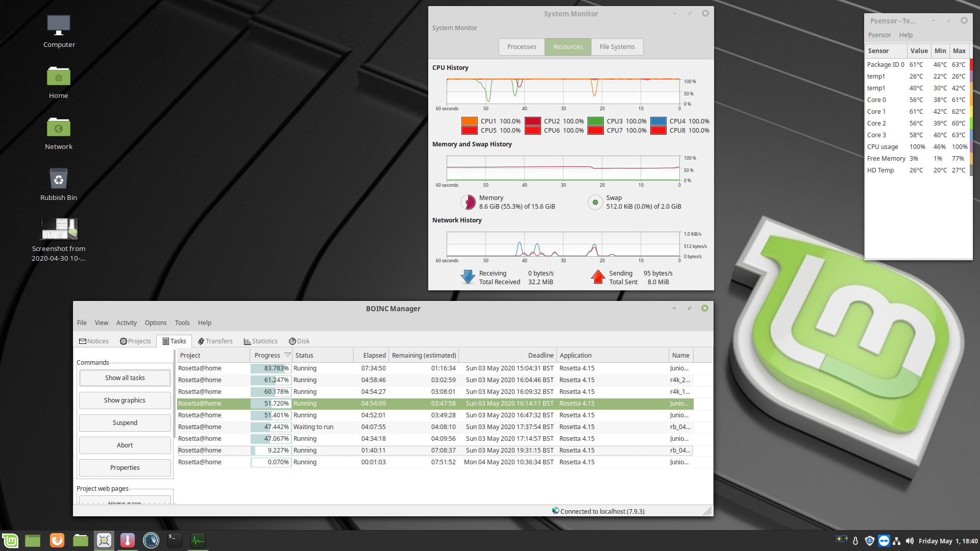Viewport: 980px width, 551px height.
Task: Switch to the Resources tab
Action: (568, 46)
